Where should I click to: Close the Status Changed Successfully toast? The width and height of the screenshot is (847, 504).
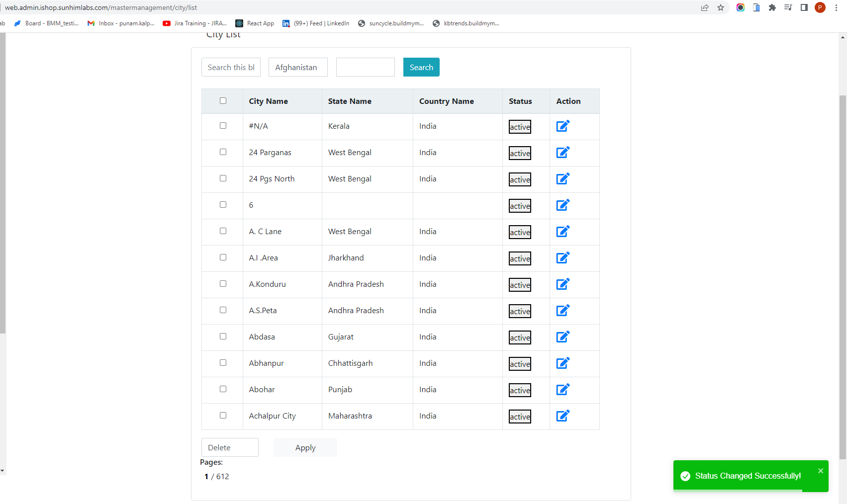[x=821, y=471]
